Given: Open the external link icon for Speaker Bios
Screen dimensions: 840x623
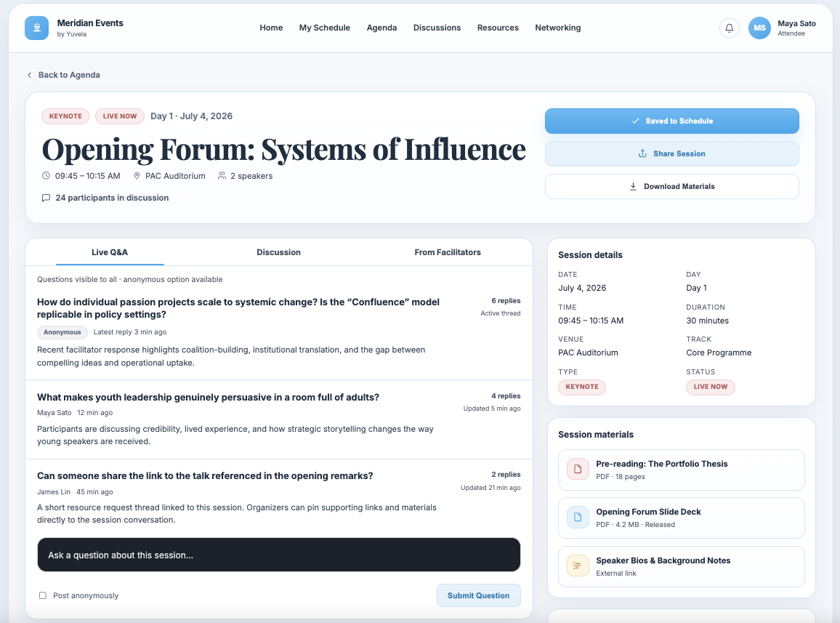Looking at the screenshot, I should coord(577,565).
